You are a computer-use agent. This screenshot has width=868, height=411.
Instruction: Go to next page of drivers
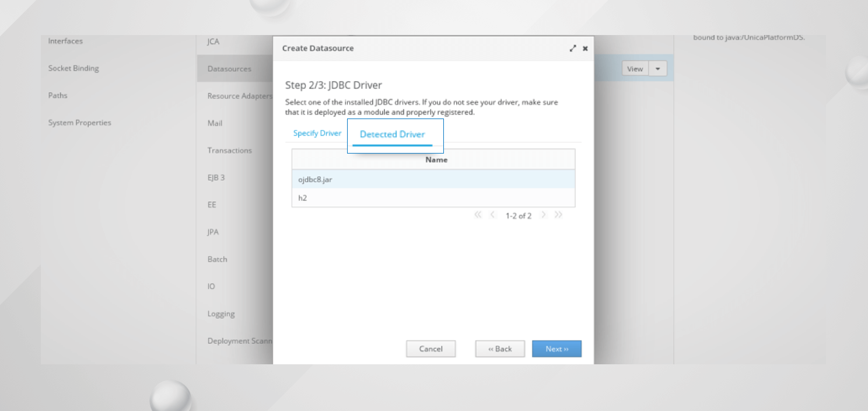(544, 215)
